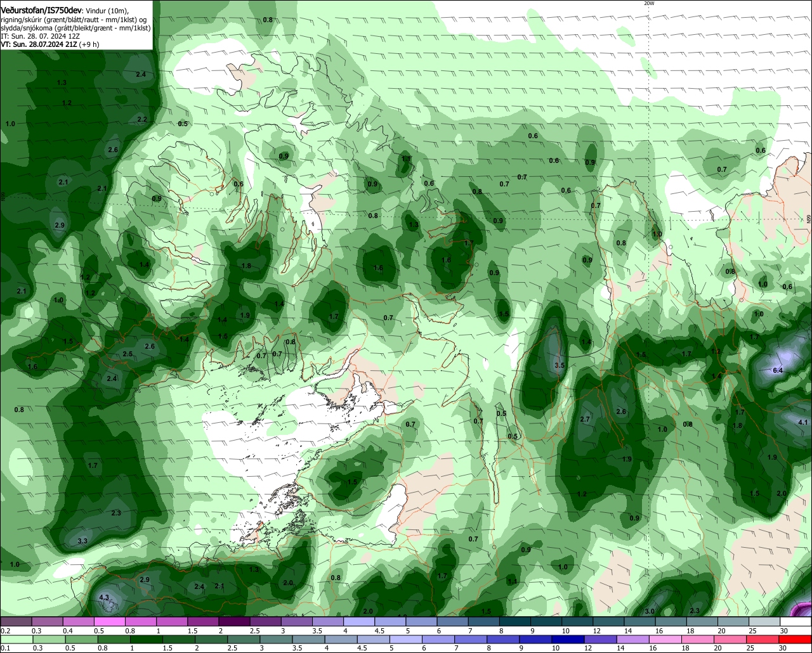Viewport: 812px width, 653px height.
Task: Click the palest green swatch starting bottom legend row
Action: 17,640
